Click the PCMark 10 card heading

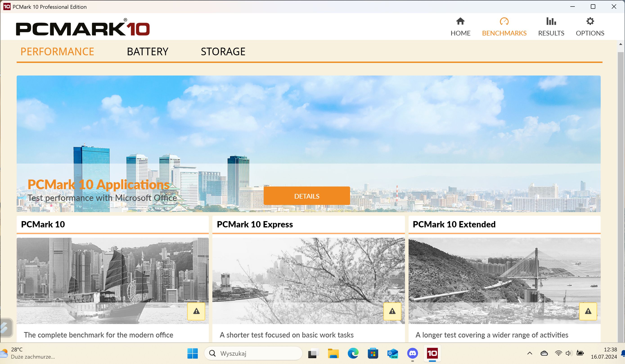pos(43,224)
